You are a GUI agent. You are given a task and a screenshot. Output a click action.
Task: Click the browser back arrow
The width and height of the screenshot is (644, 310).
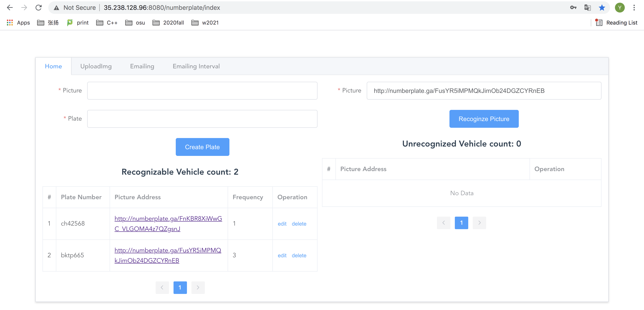coord(9,8)
